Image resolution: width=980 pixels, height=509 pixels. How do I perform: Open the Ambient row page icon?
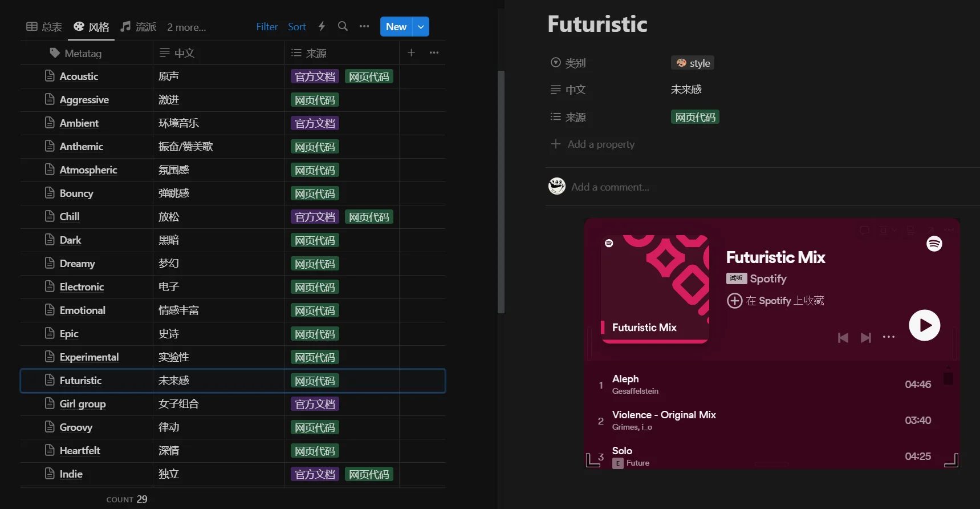point(50,123)
